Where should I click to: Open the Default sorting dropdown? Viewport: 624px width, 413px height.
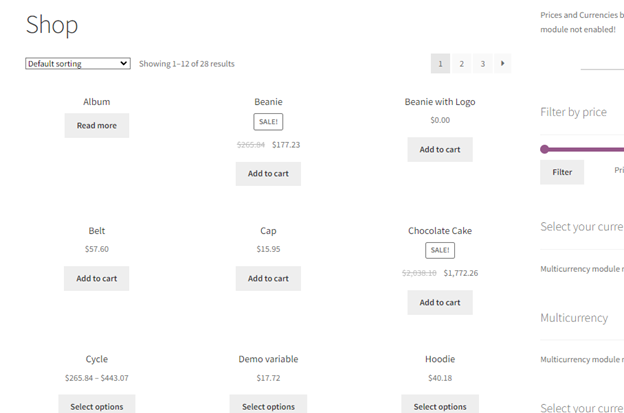[x=78, y=64]
